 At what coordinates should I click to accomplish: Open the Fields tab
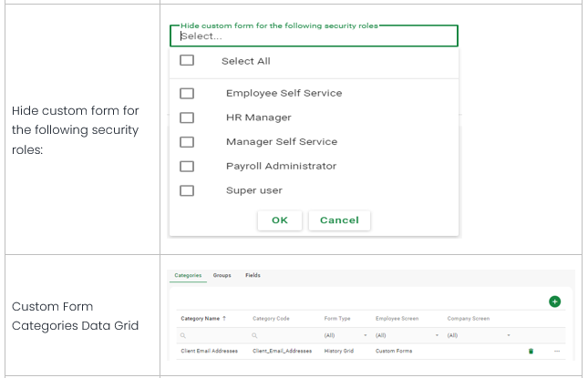point(253,275)
